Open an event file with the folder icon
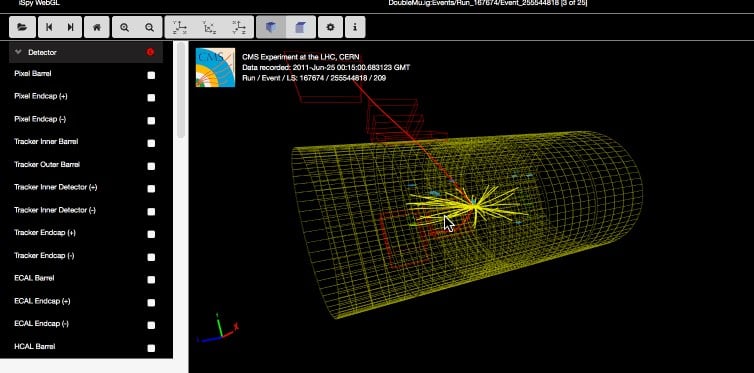 (22, 27)
